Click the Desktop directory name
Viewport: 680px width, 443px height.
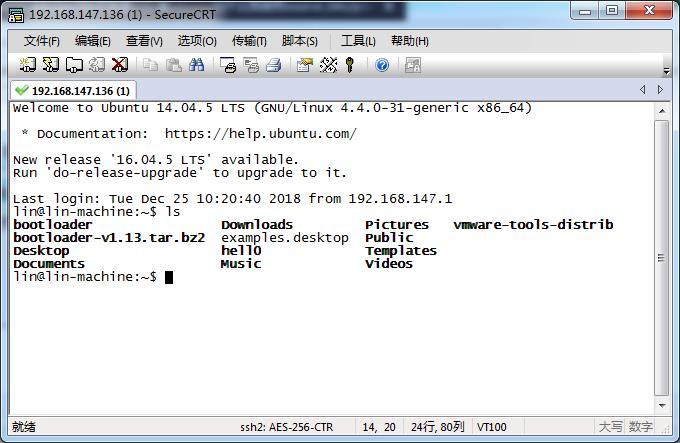(x=41, y=251)
